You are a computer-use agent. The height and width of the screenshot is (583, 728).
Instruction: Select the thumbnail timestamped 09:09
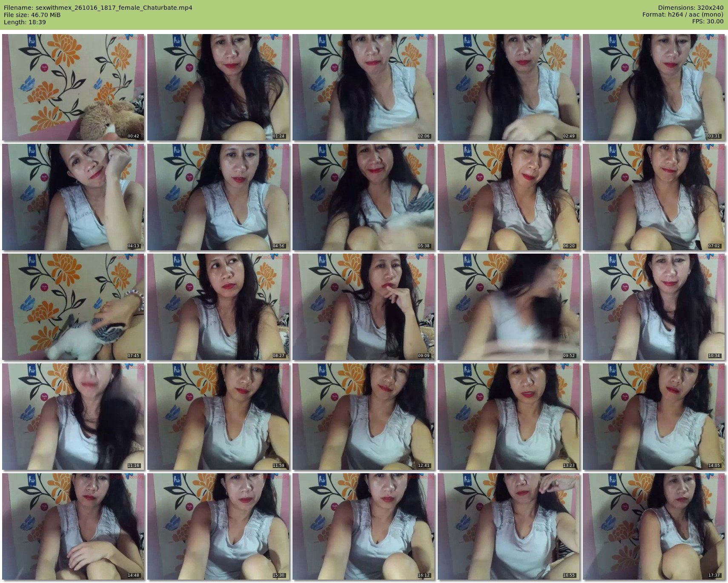click(x=363, y=307)
